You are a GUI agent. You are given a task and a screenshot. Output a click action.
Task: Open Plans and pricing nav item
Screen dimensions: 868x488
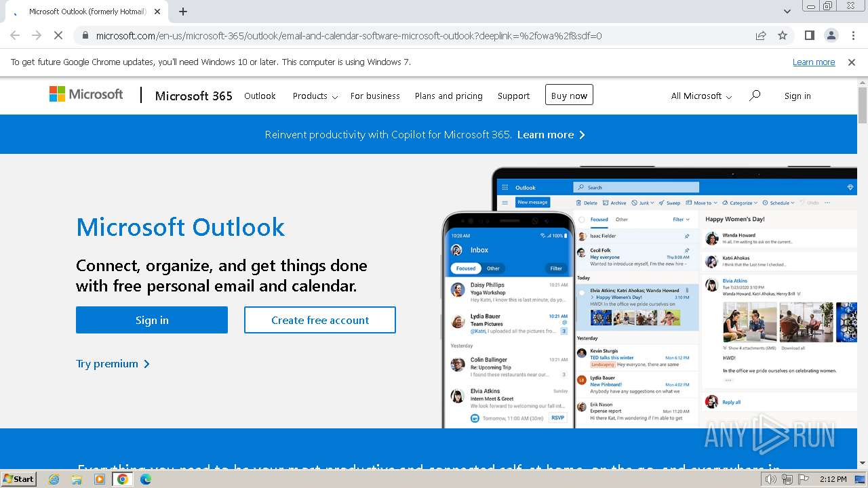[x=449, y=96]
